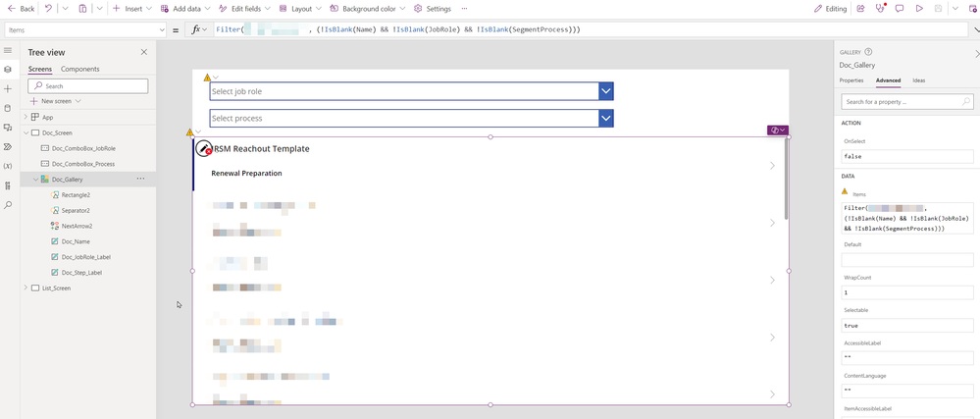The width and height of the screenshot is (980, 419).
Task: Select Doc_ComboBox_JobRole in tree view
Action: pyautogui.click(x=83, y=148)
